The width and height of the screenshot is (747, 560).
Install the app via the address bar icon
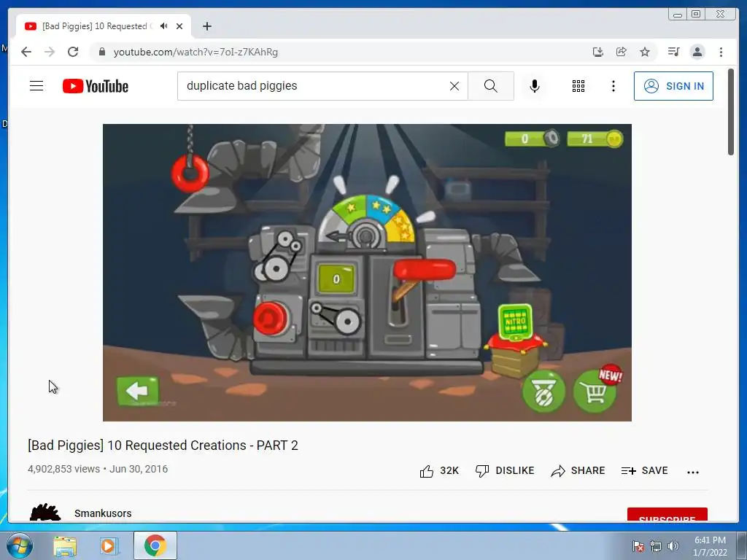598,52
